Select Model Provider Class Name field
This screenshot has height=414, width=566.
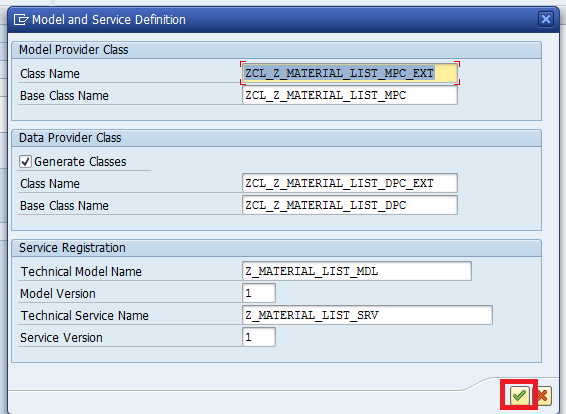click(350, 73)
